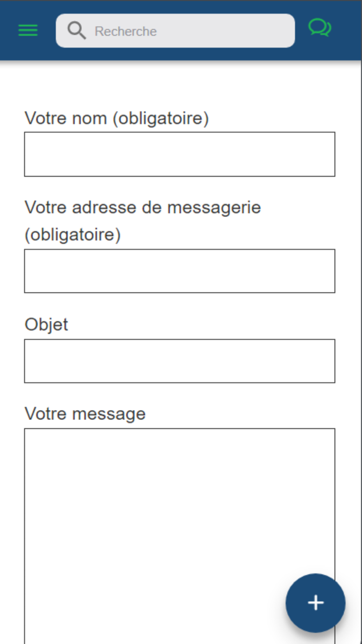The height and width of the screenshot is (644, 362).
Task: Click the "Votre nom" label text
Action: point(66,119)
